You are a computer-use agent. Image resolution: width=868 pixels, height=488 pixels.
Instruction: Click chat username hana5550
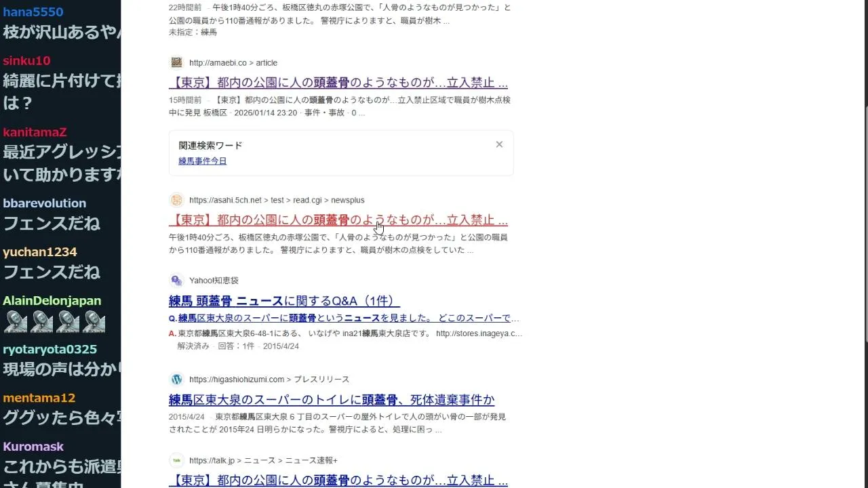(x=33, y=12)
